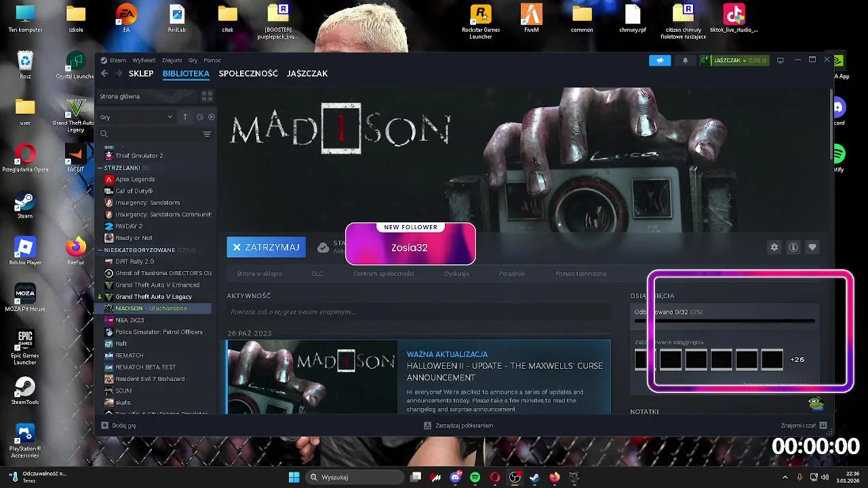Open advanced library filters icon
The width and height of the screenshot is (868, 488).
pos(207,134)
